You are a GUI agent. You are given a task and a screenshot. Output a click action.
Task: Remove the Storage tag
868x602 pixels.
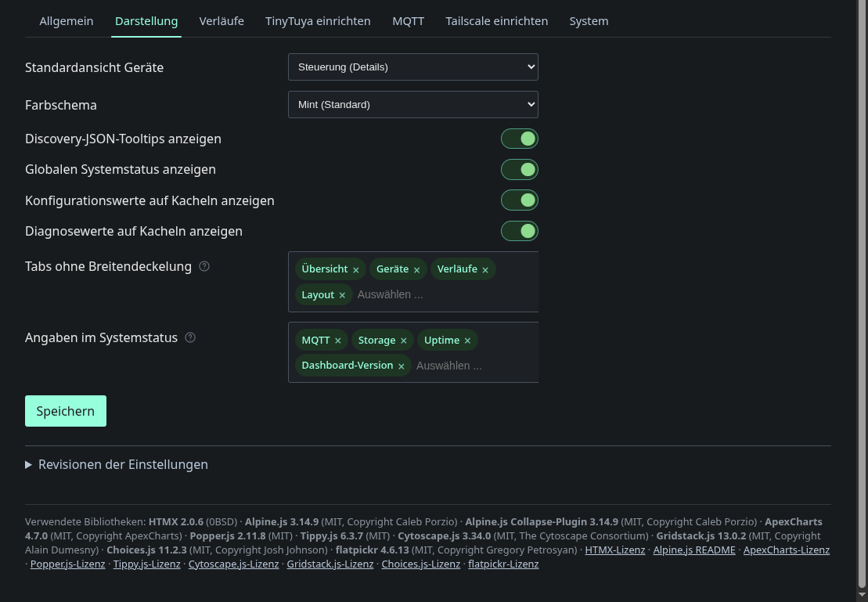click(x=404, y=341)
